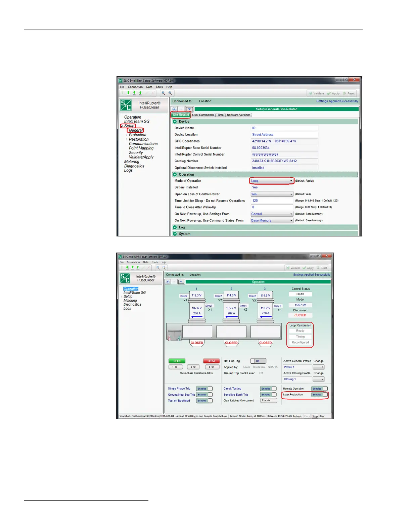Click pole 3 current direction arrow

(266, 317)
